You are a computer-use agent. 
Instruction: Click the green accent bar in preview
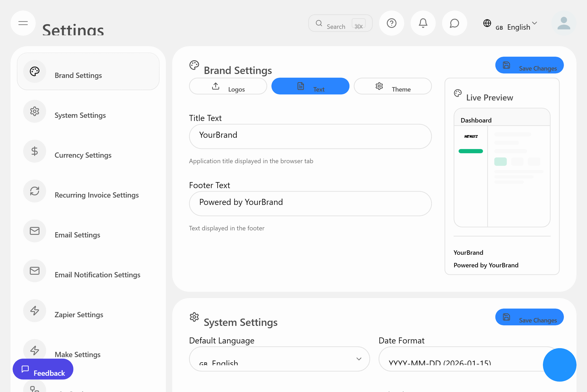[x=470, y=151]
